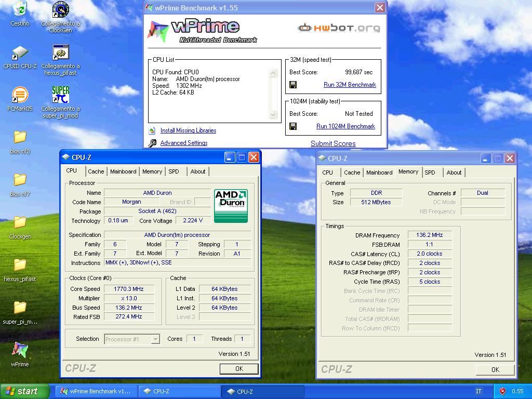
Task: Open the Cestino recycle bin icon
Action: 20,9
